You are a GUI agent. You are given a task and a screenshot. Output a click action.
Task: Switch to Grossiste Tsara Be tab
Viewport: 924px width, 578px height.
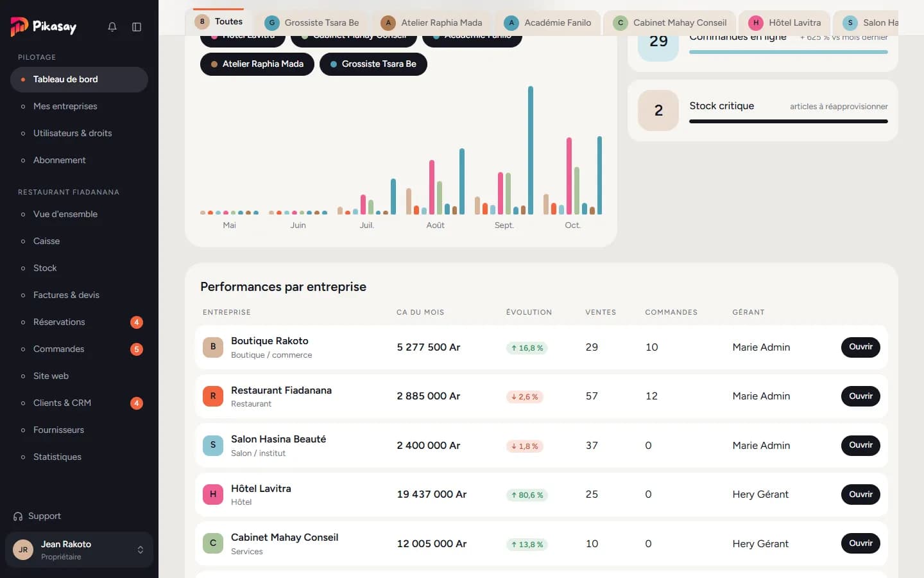coord(312,22)
